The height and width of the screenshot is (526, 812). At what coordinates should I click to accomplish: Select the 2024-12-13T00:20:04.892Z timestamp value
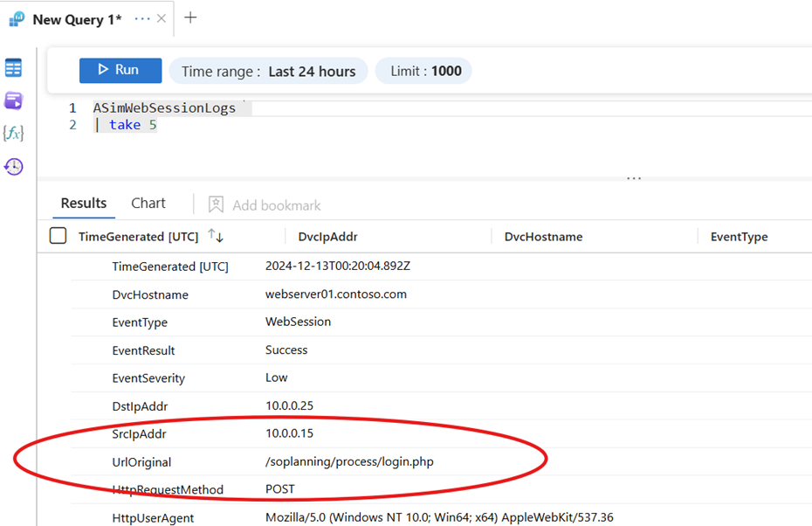point(338,266)
